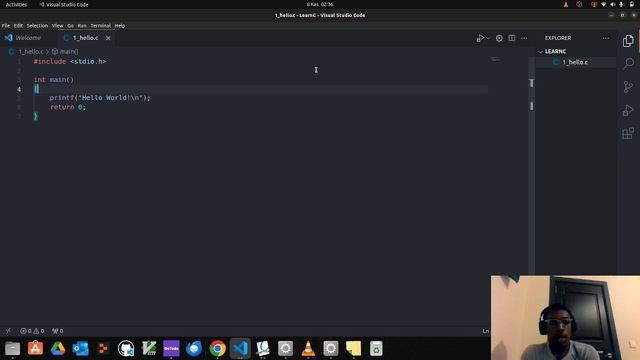Open editor More Actions ellipsis

click(x=524, y=38)
